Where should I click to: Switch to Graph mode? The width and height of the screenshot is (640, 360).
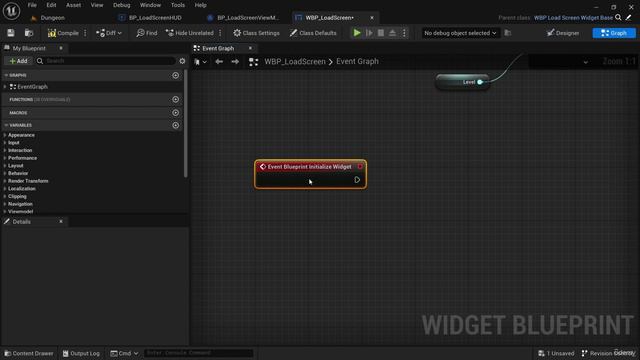tap(614, 33)
